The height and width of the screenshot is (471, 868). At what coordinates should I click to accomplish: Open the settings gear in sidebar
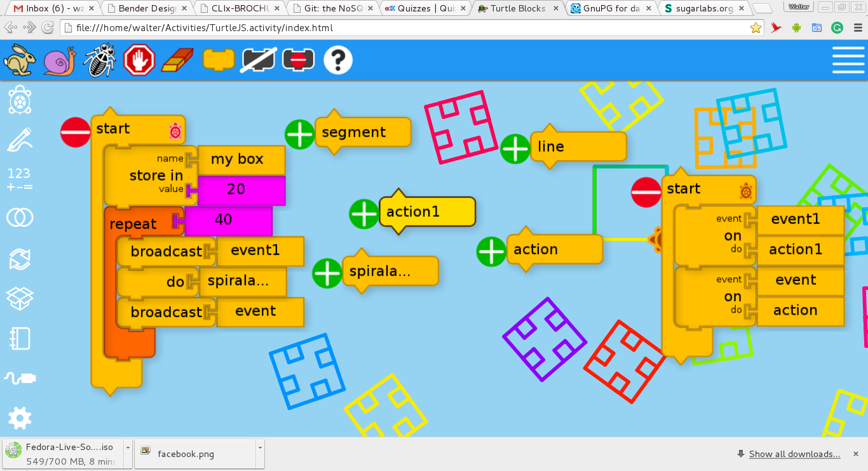[20, 418]
